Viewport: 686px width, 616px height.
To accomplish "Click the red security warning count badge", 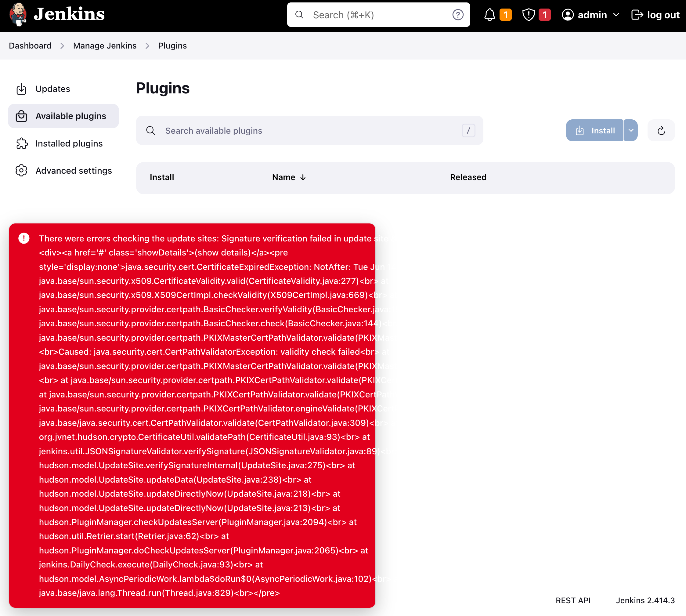I will (544, 15).
